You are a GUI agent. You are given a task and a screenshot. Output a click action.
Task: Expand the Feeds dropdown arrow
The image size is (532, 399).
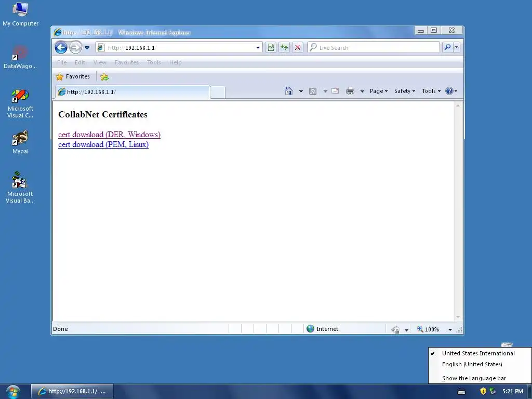tap(325, 91)
